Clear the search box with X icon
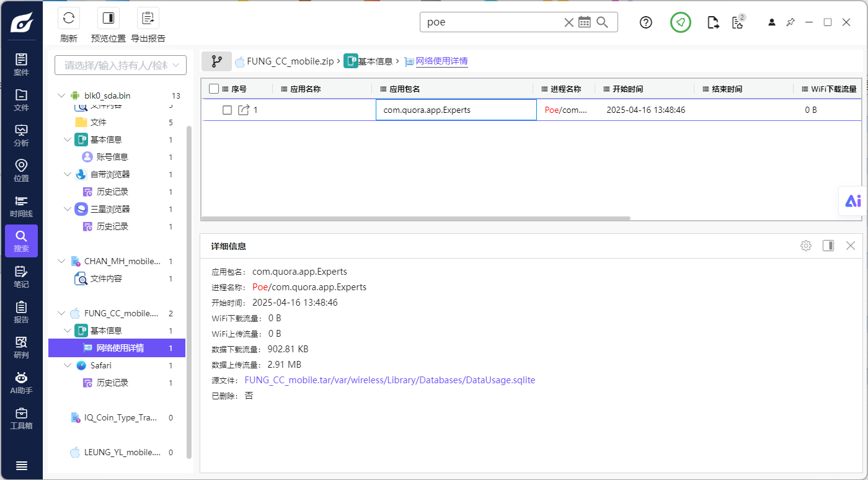Image resolution: width=868 pixels, height=480 pixels. [569, 22]
